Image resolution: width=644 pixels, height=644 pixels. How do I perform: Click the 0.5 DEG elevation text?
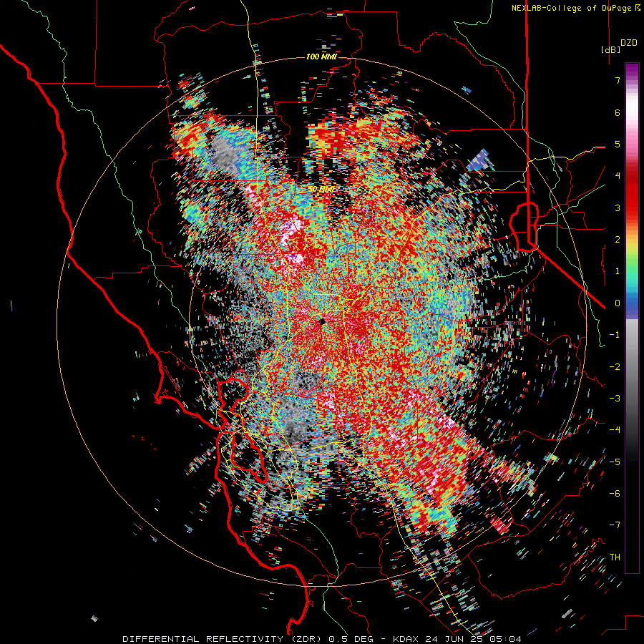click(x=351, y=639)
